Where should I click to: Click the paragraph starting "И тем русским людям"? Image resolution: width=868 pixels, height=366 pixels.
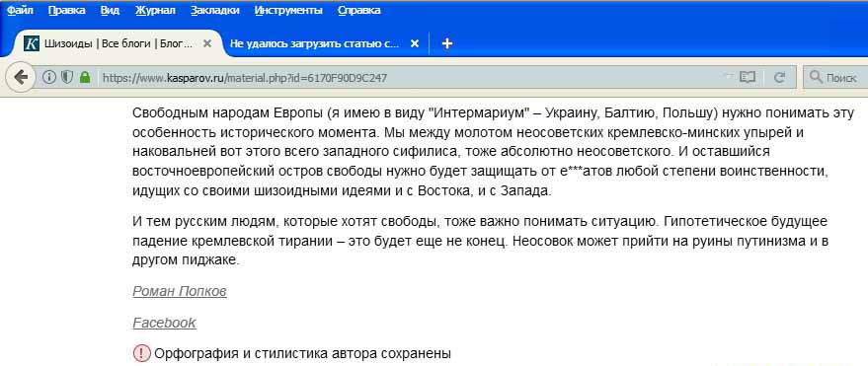(x=480, y=241)
